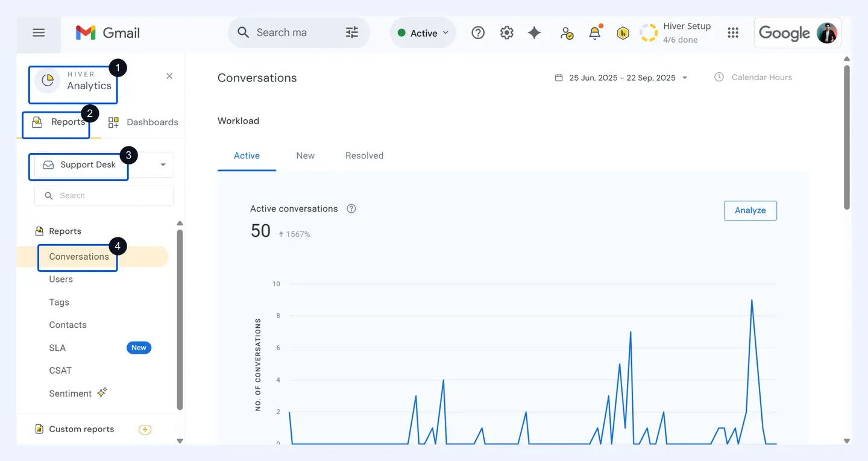Open the date range dropdown arrow
Screen dimensions: 868x461
pyautogui.click(x=685, y=78)
